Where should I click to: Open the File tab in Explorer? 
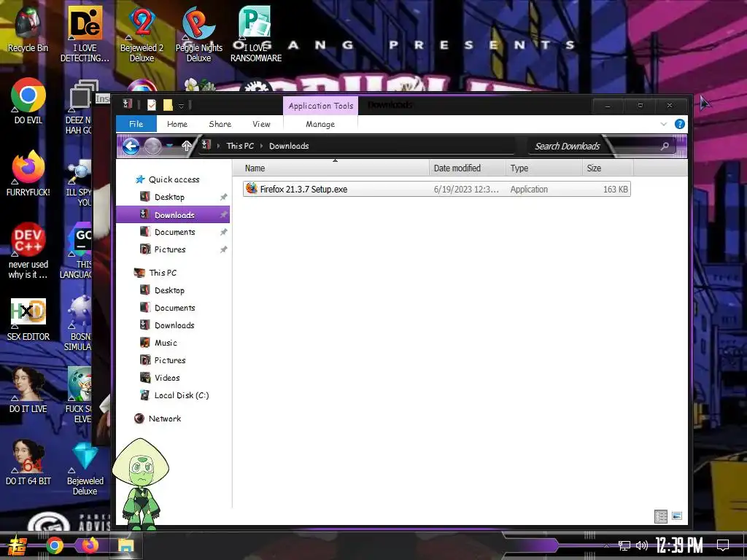136,124
